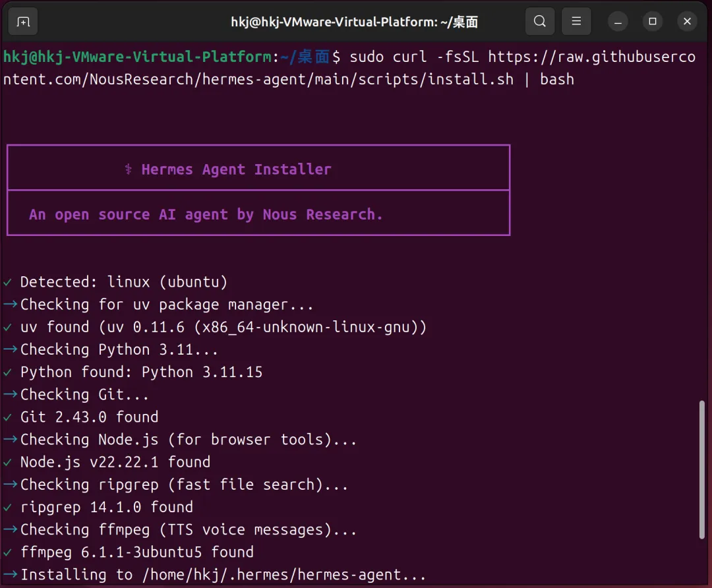712x588 pixels.
Task: Click the terminal vertical scrollbar
Action: tap(702, 469)
